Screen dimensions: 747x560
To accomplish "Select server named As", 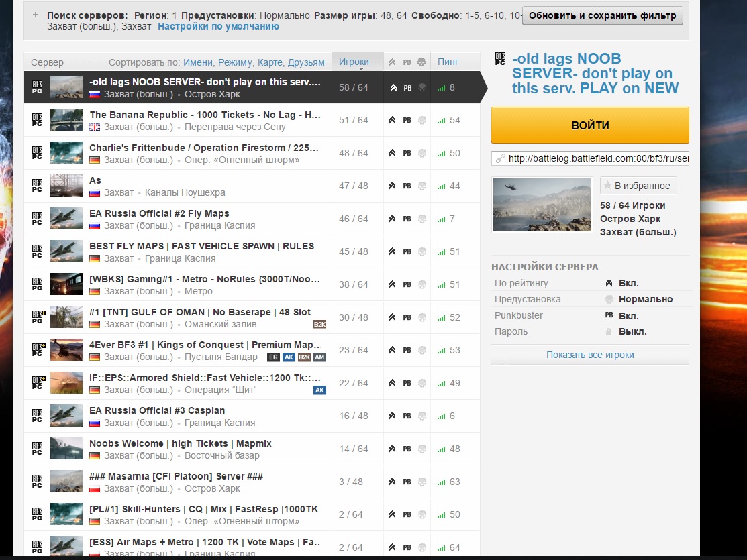I will 252,186.
